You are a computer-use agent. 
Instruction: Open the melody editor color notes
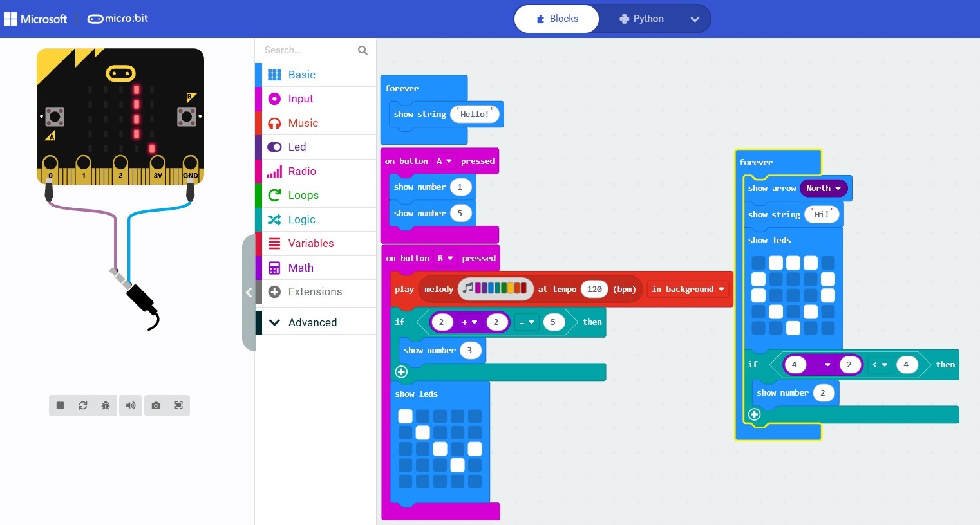496,289
